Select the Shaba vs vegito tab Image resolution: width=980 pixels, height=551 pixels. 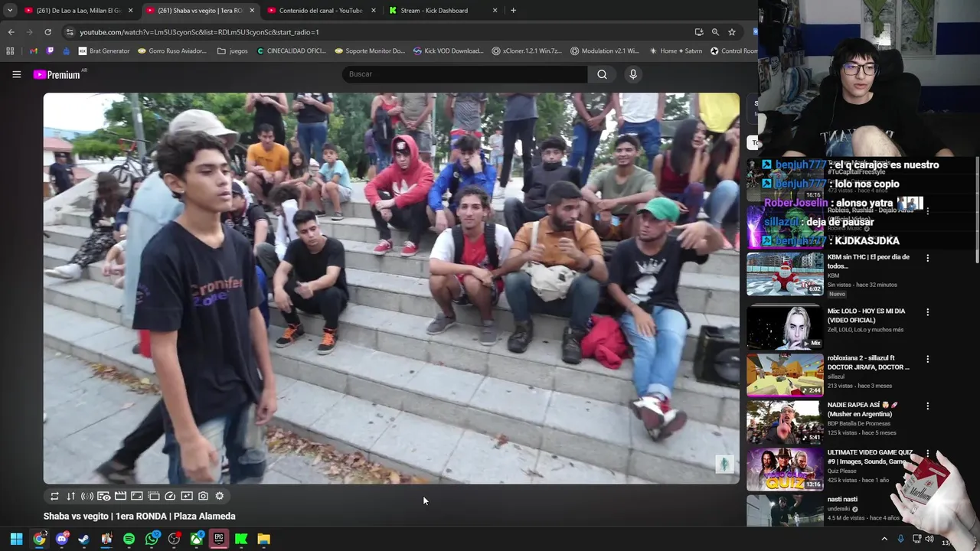(201, 11)
